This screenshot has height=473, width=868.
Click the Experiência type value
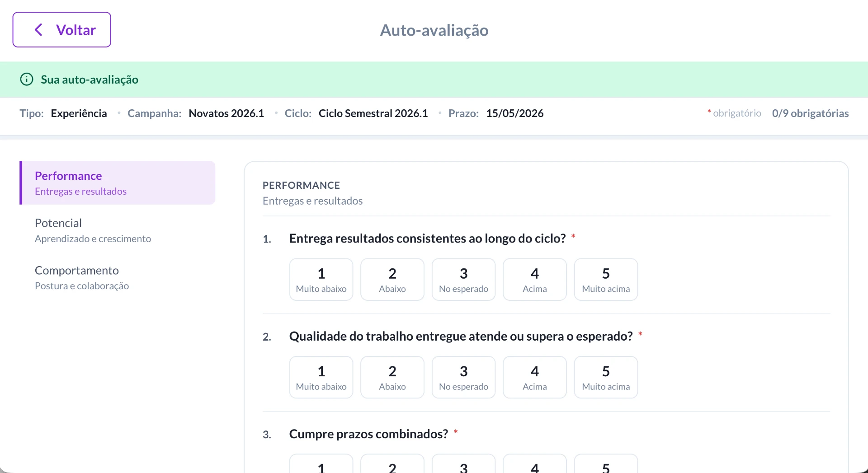click(79, 113)
